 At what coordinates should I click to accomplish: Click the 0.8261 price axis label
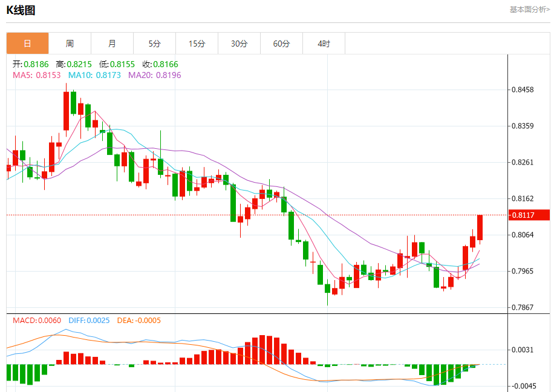coord(523,162)
